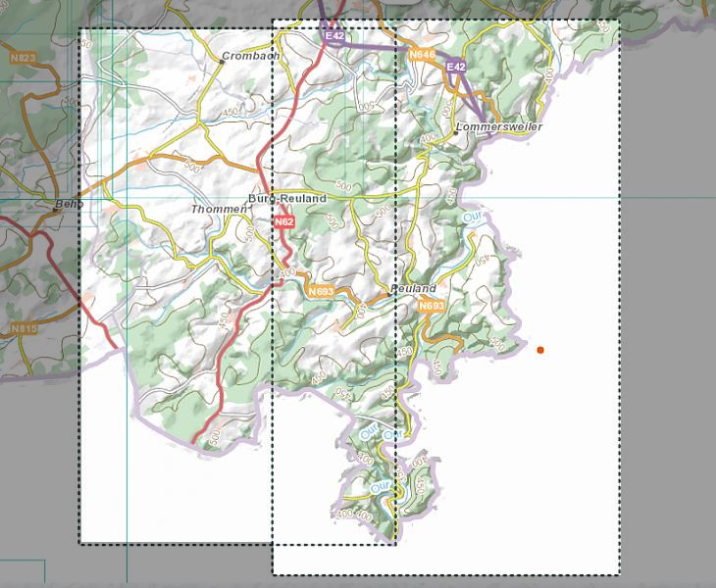Select the N815 road shield
This screenshot has height=588, width=716.
[24, 329]
